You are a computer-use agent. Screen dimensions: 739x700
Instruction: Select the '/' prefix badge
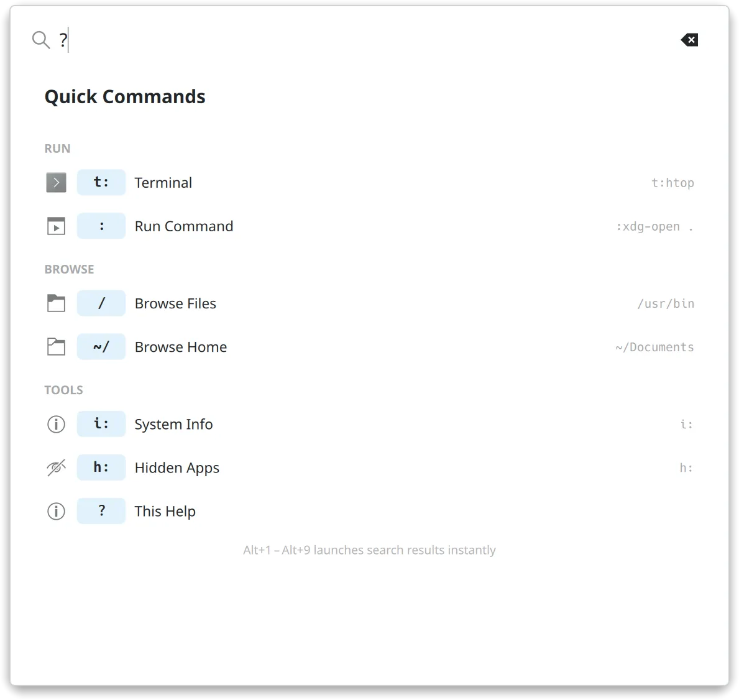[101, 303]
